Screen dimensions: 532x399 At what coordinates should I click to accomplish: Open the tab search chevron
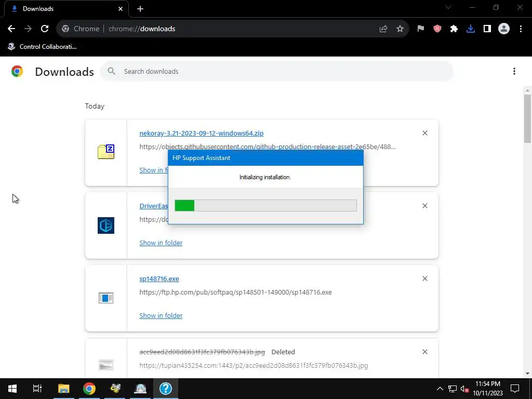pyautogui.click(x=448, y=7)
